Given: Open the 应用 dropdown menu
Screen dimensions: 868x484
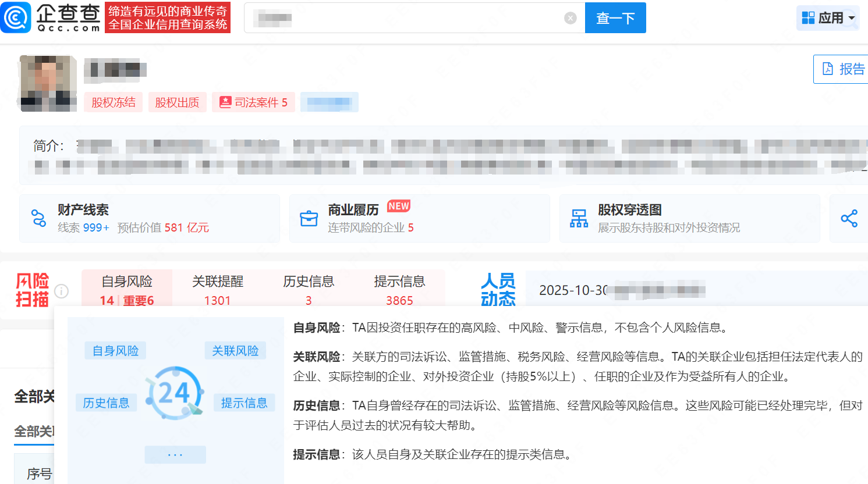Looking at the screenshot, I should [828, 18].
